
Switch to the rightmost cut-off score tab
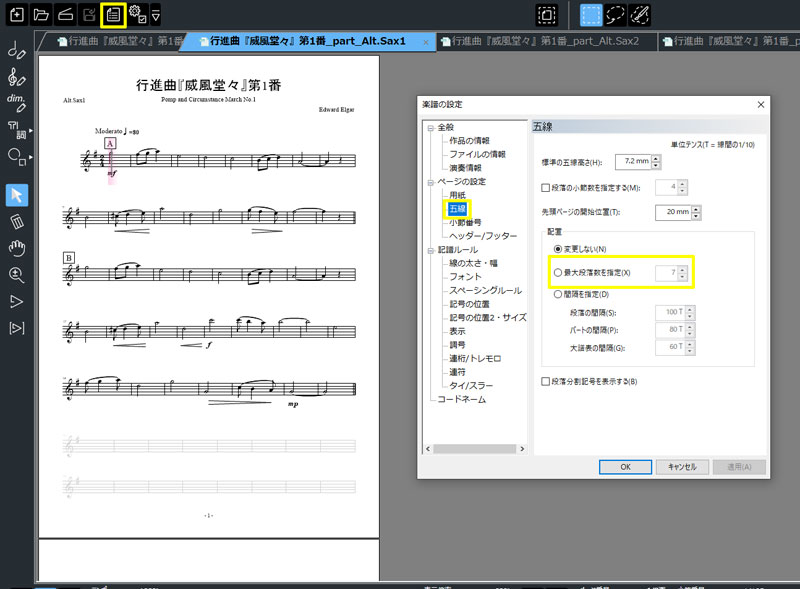[730, 41]
